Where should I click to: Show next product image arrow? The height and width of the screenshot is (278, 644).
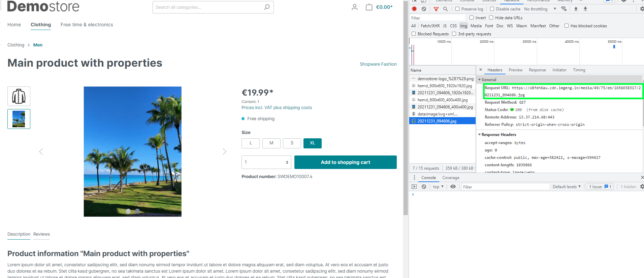[224, 151]
